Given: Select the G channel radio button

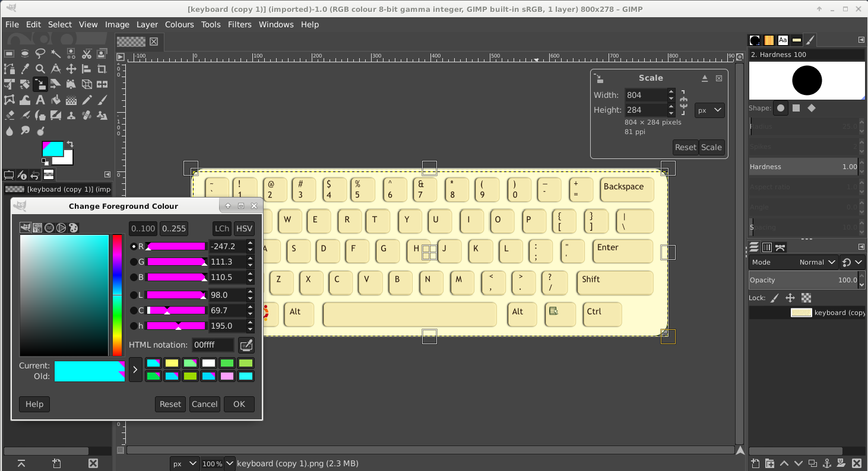Looking at the screenshot, I should pyautogui.click(x=134, y=262).
